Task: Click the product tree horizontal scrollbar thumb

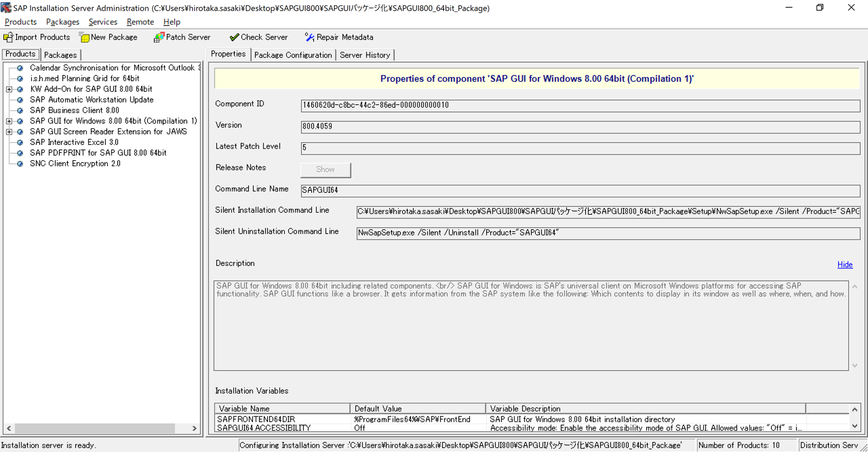Action: tap(95, 428)
